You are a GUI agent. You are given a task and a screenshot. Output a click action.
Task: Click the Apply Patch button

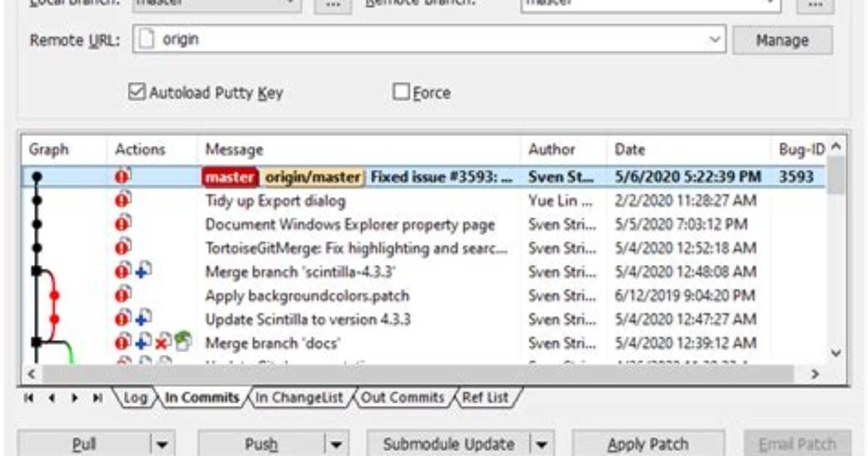point(647,444)
